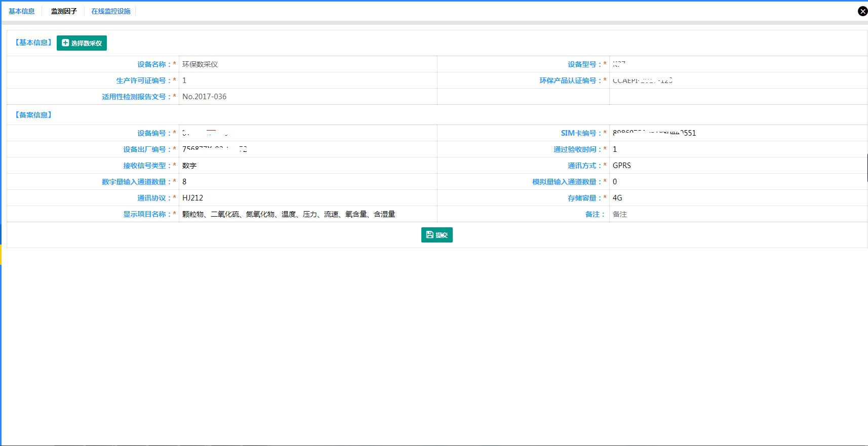Select the 通讯协议 HJ212 field

(x=307, y=198)
